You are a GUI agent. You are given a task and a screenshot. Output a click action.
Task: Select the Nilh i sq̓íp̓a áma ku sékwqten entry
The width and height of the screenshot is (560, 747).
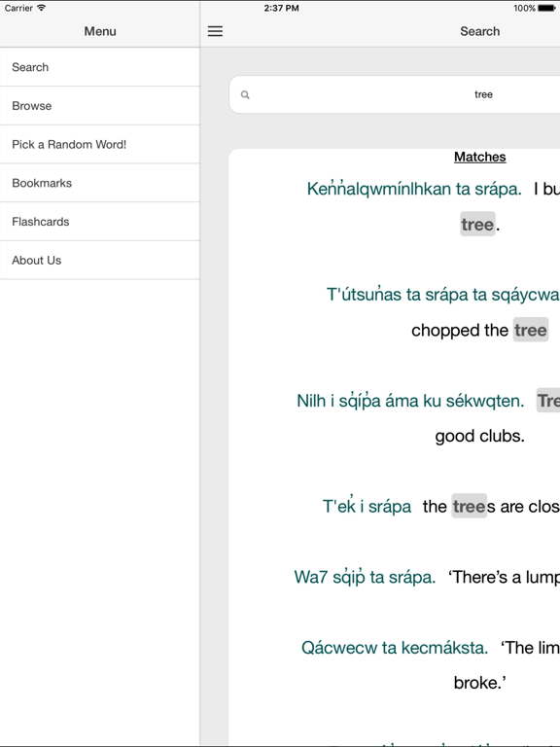click(410, 401)
